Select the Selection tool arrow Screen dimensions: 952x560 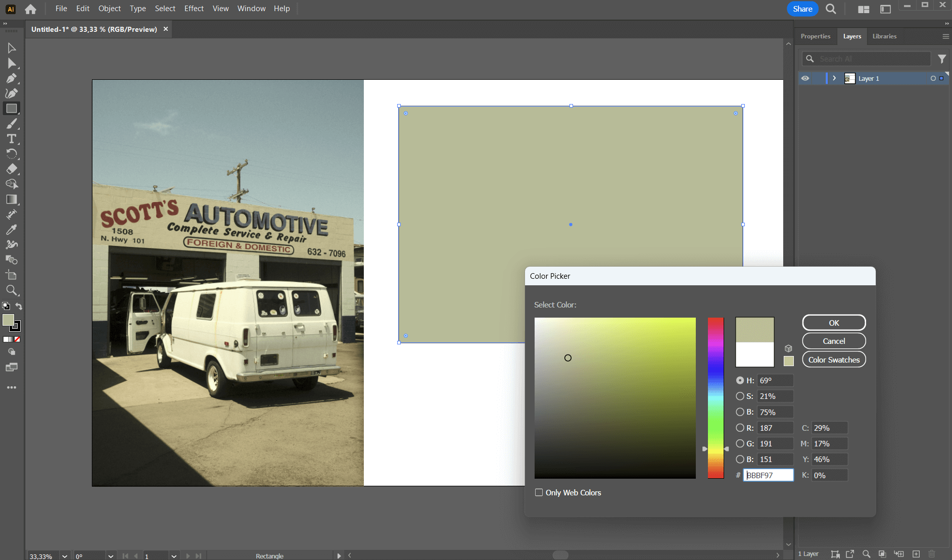[12, 48]
